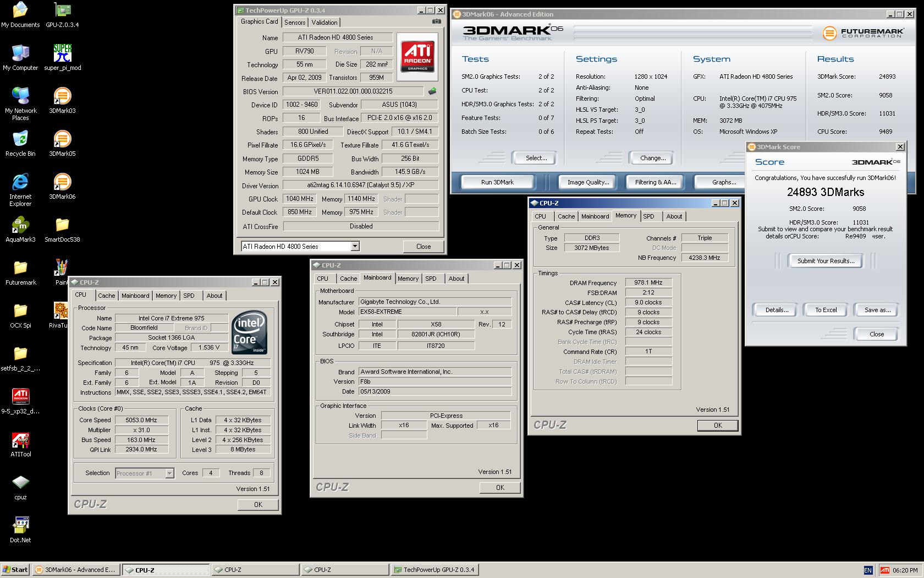Click the GPU-Z BIOS Version field
The width and height of the screenshot is (924, 578).
point(353,91)
